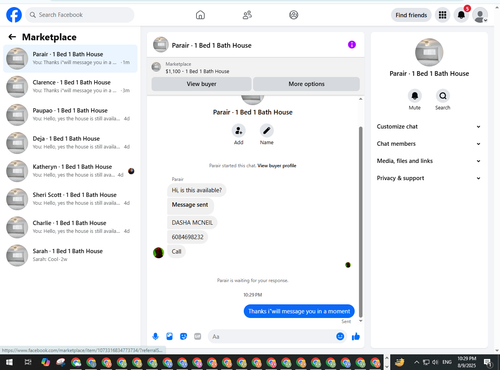500x370 pixels.
Task: Expand Chat members section
Action: pos(429,144)
